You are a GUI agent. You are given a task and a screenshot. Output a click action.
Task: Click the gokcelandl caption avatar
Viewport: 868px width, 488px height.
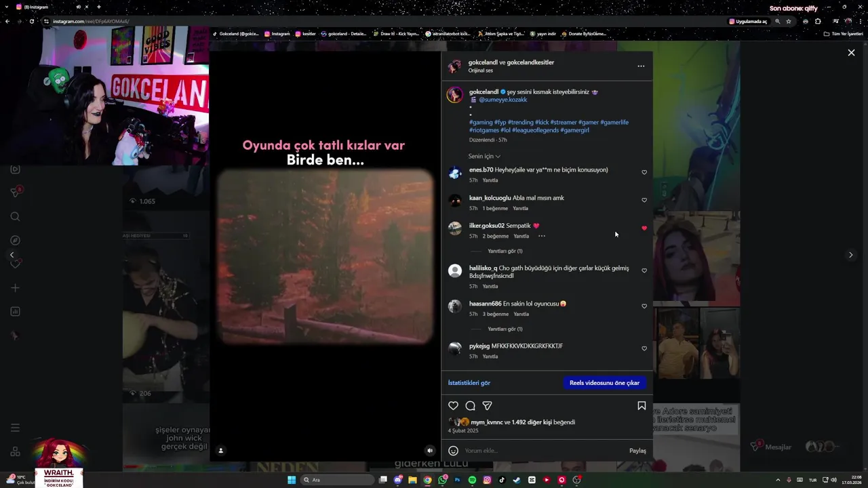click(454, 95)
